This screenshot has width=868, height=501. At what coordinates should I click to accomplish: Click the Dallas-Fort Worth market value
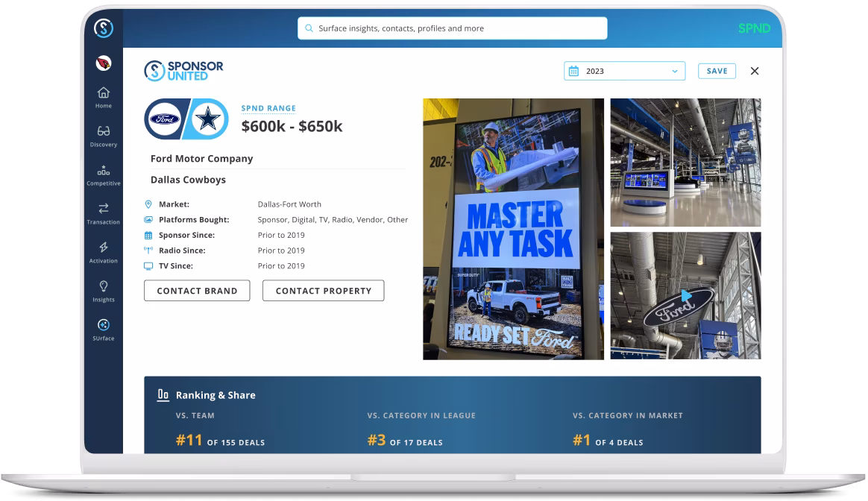coord(289,204)
